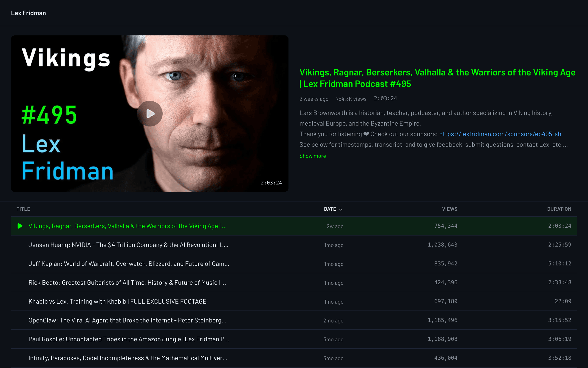Click the 2w ago date cell
588x368 pixels.
tap(335, 226)
